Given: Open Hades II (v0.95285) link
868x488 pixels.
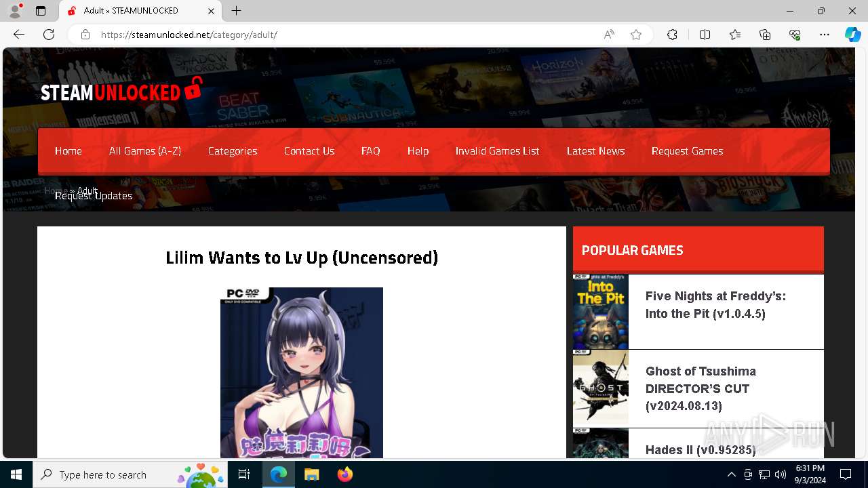Looking at the screenshot, I should [x=701, y=450].
